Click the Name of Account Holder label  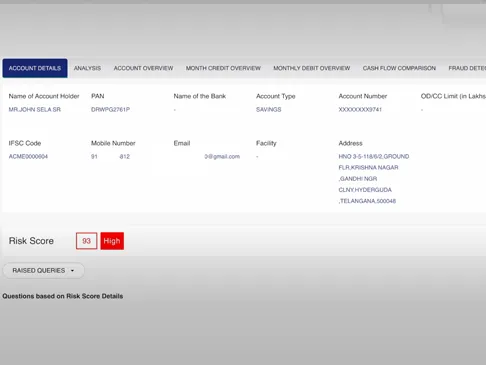point(44,96)
